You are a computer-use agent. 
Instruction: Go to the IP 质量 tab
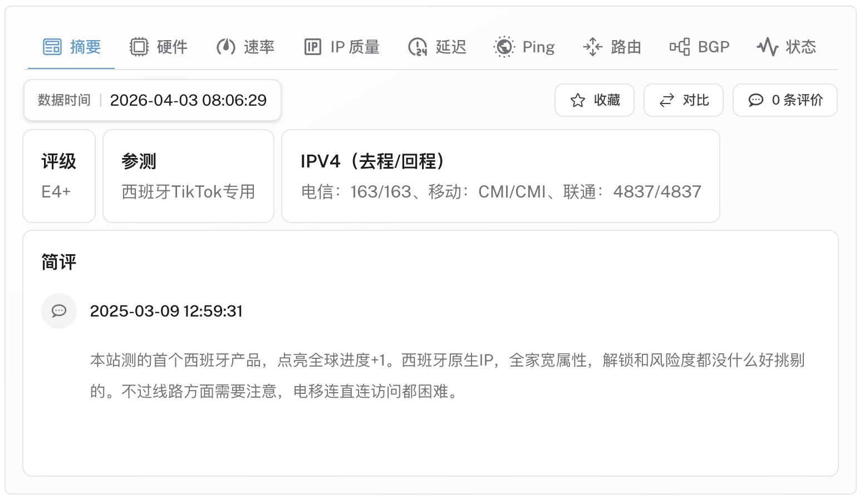[342, 47]
